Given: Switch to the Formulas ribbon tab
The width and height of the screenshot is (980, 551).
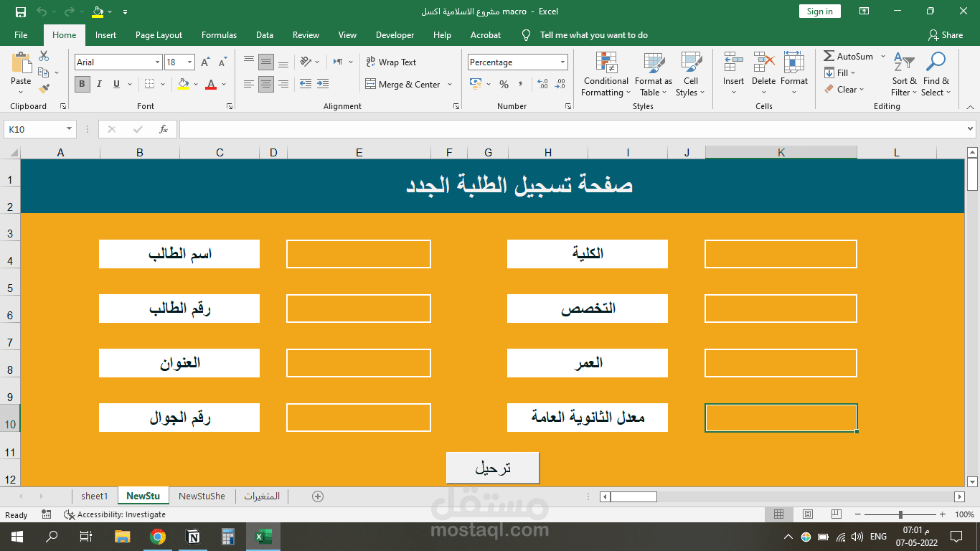Looking at the screenshot, I should tap(219, 35).
